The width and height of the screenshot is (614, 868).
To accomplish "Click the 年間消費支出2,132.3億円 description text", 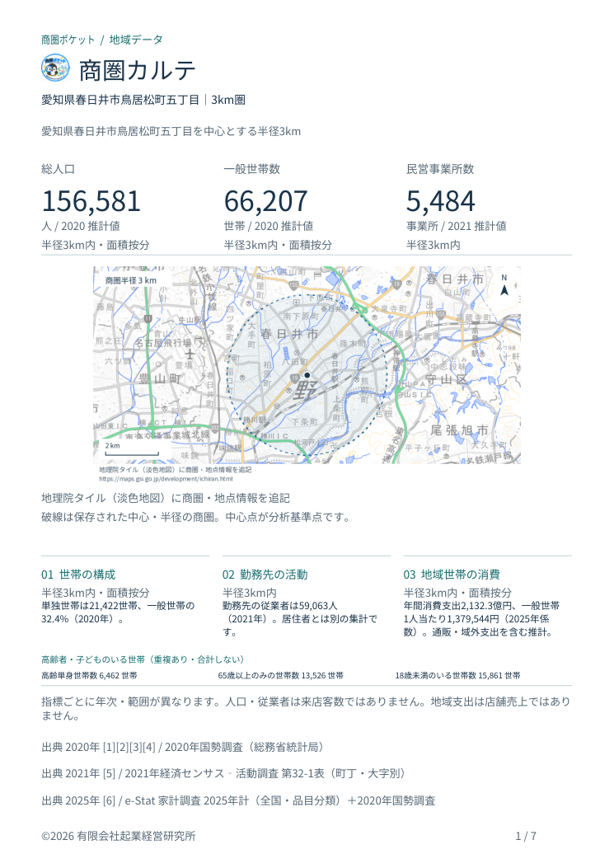I will pos(481,619).
